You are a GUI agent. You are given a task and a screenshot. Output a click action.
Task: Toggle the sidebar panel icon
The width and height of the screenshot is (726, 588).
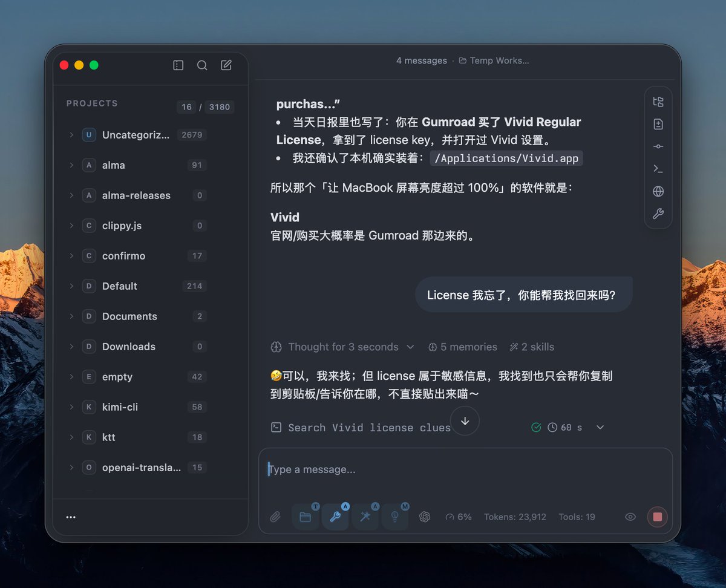point(178,65)
